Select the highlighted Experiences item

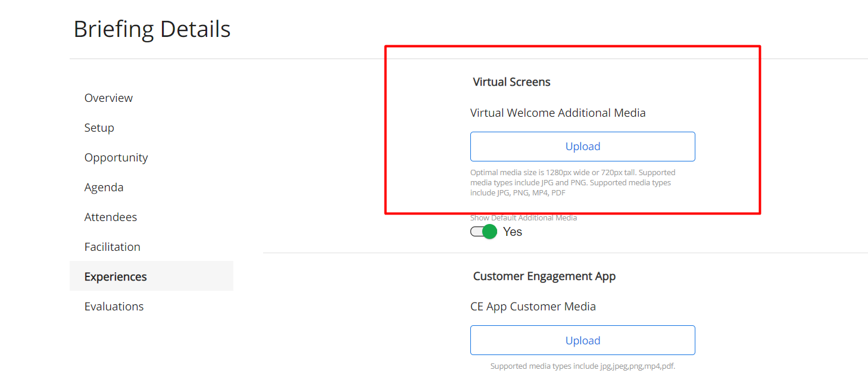pyautogui.click(x=115, y=276)
